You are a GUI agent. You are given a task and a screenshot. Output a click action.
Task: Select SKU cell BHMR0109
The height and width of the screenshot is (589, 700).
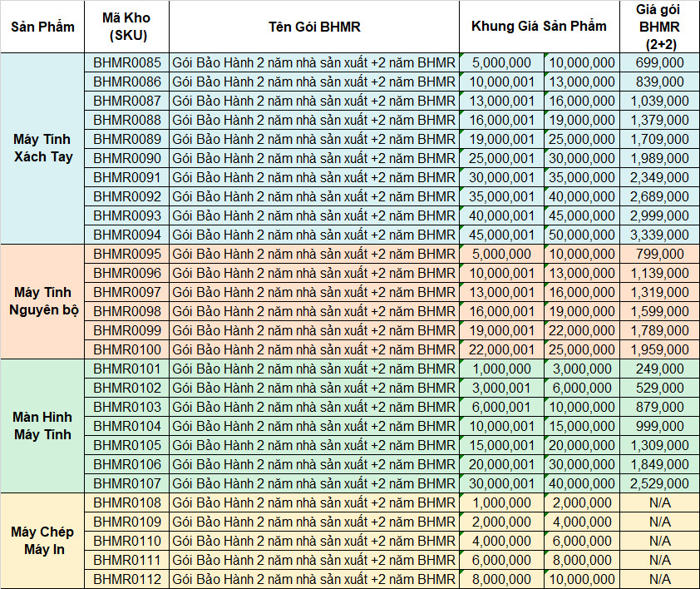pyautogui.click(x=127, y=522)
